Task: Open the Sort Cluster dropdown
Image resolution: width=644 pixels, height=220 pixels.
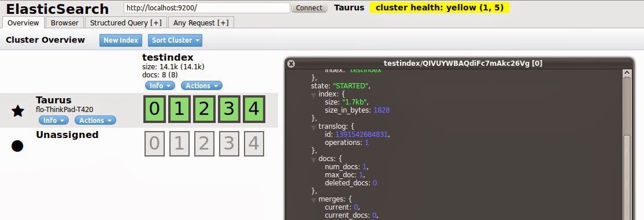Action: click(175, 40)
